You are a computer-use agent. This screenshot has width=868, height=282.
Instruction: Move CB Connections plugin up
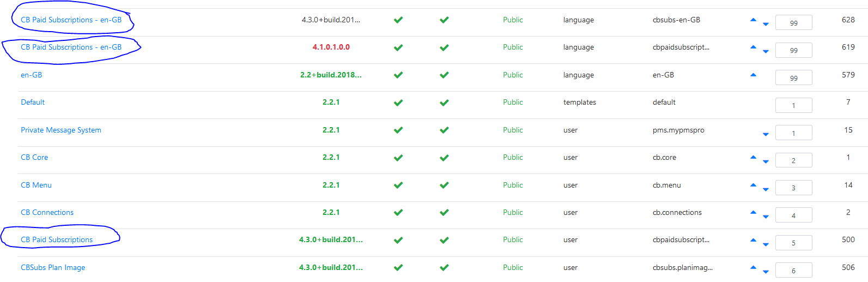pyautogui.click(x=753, y=212)
